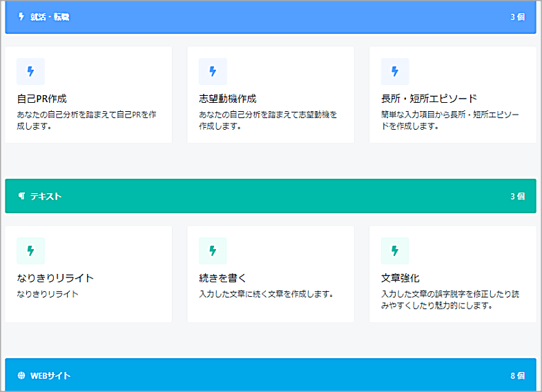Select the 就活・転職 category header label

coord(50,17)
